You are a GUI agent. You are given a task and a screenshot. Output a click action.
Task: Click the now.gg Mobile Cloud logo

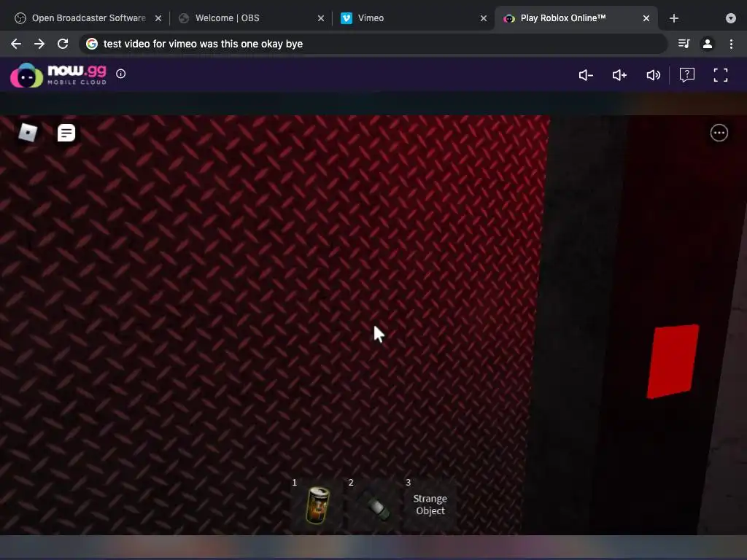pos(58,75)
